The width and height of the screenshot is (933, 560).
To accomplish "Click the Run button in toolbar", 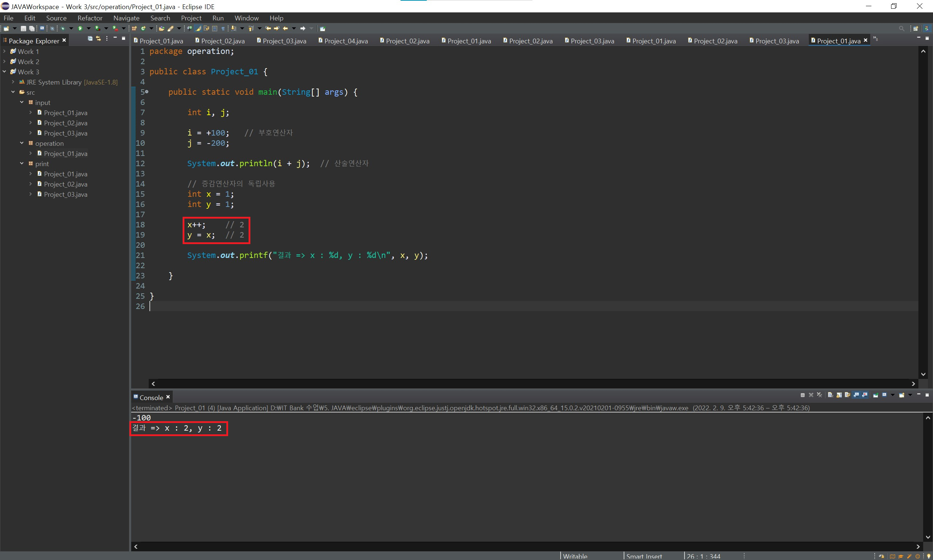I will (x=80, y=28).
